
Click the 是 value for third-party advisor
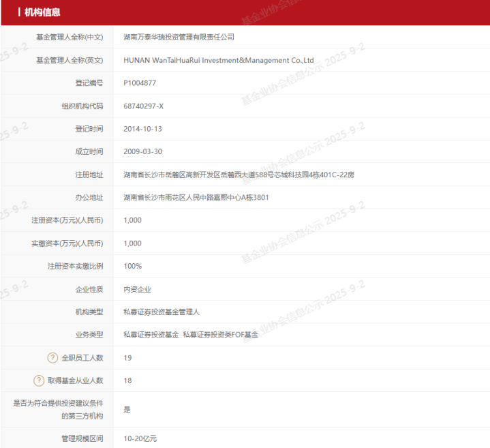127,410
